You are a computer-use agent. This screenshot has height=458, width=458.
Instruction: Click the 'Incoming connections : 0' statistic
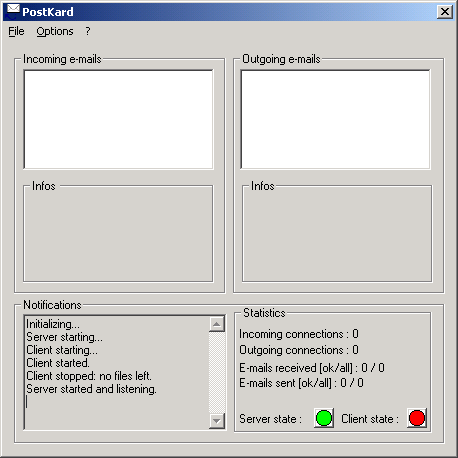299,334
